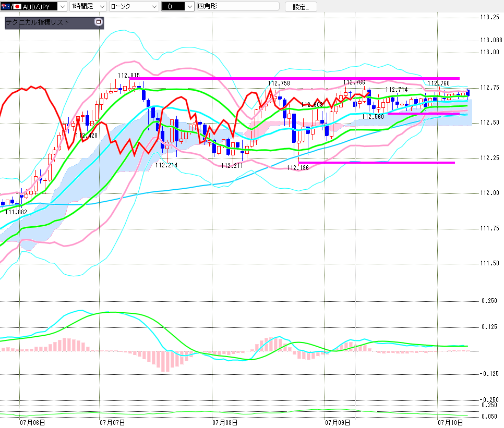Select the lower magenta line at 112.196
This screenshot has width=504, height=428.
point(376,163)
